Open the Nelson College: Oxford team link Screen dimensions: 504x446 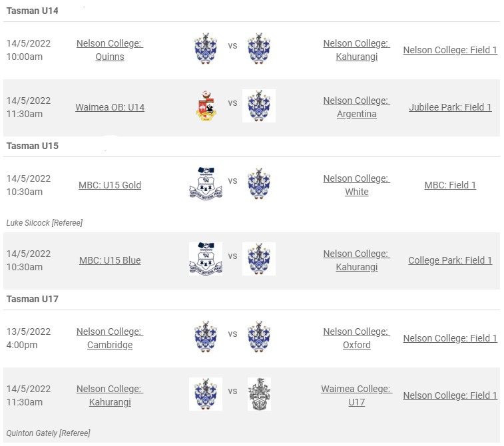tap(356, 338)
